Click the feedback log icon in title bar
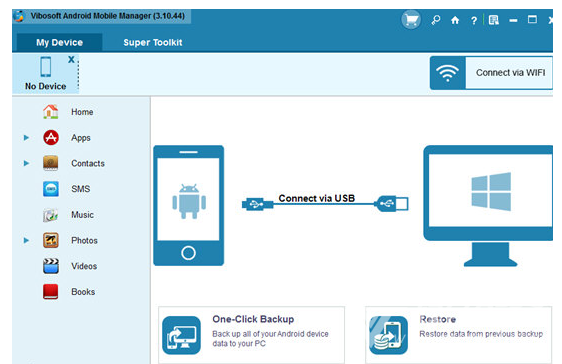Viewport: 562px width, 364px height. tap(494, 20)
